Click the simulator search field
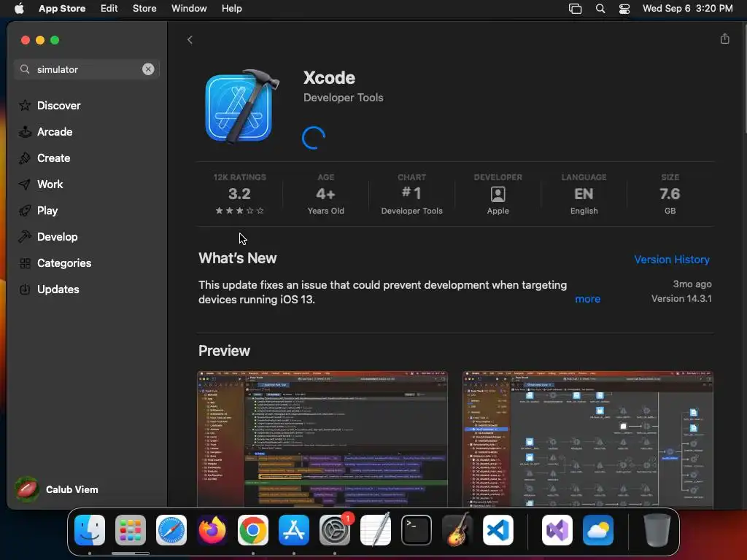 [x=87, y=69]
